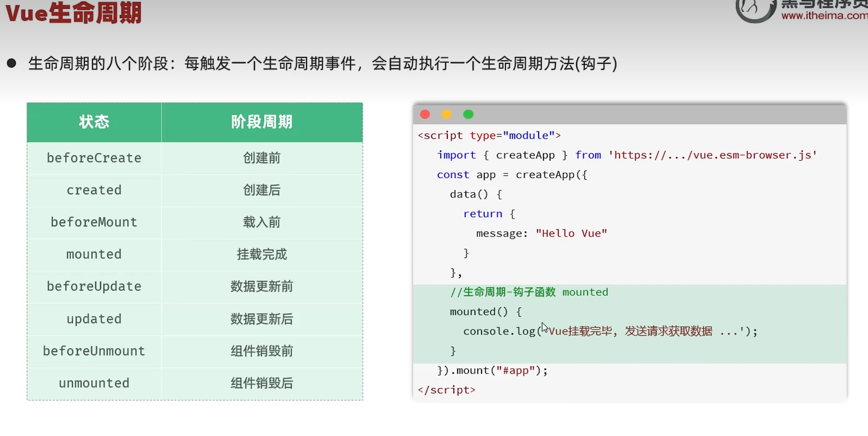The width and height of the screenshot is (868, 436).
Task: Click the 阶段周期 table header
Action: 262,122
